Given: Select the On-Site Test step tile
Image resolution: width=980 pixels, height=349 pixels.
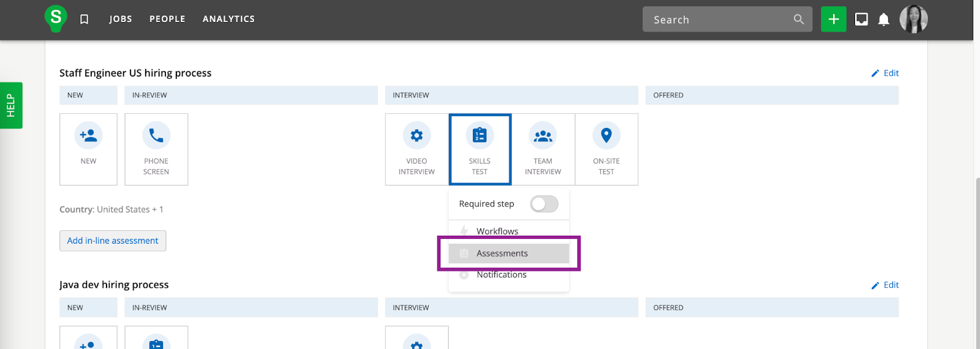Looking at the screenshot, I should coord(606,149).
